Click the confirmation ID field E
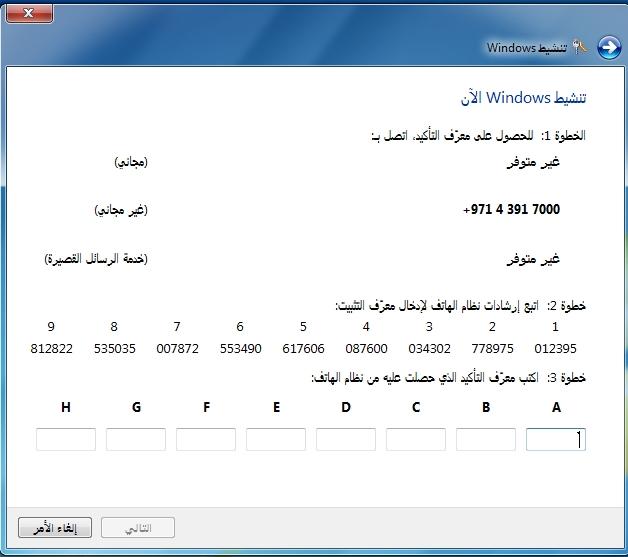This screenshot has height=557, width=628. click(276, 439)
